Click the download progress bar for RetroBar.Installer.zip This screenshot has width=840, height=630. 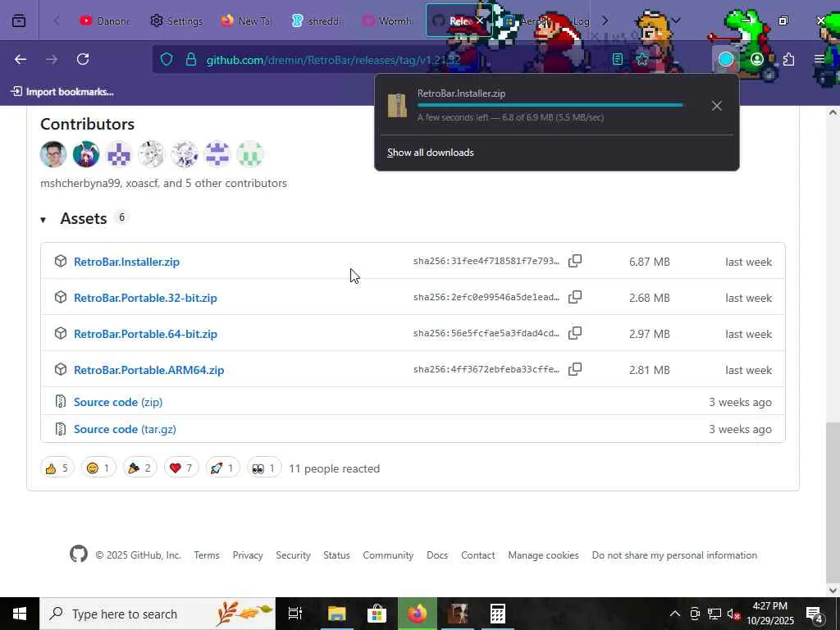(x=550, y=105)
